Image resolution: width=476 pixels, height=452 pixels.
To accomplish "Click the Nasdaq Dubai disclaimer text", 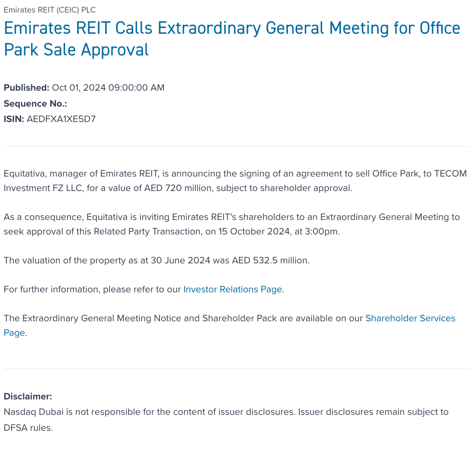I will point(226,412).
